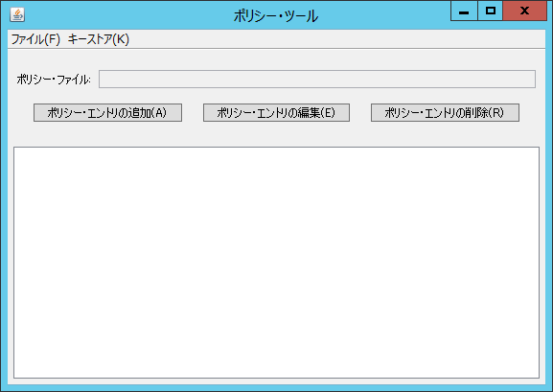This screenshot has height=392, width=553.
Task: Open the キーストア(K) menu
Action: pyautogui.click(x=99, y=39)
